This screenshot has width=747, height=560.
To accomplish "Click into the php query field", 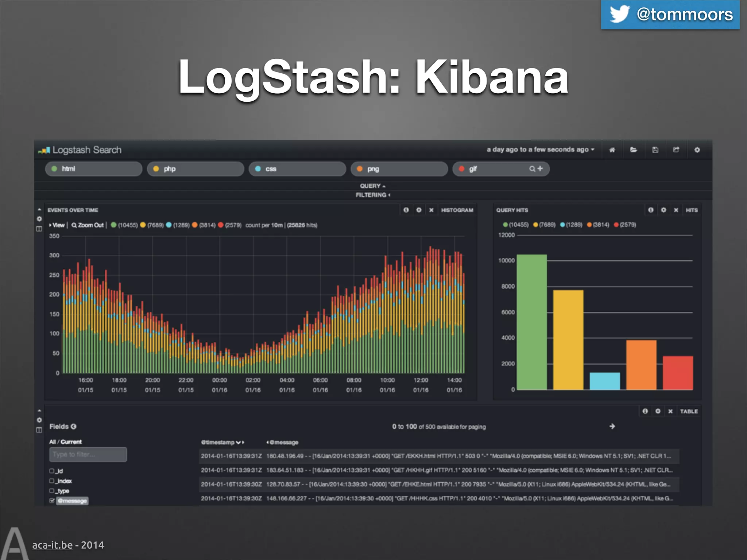I will (x=196, y=169).
